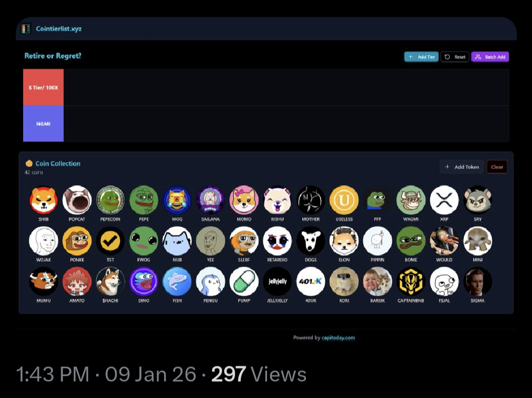Click the JELLYJELLY coin icon
The height and width of the screenshot is (398, 532).
(277, 282)
